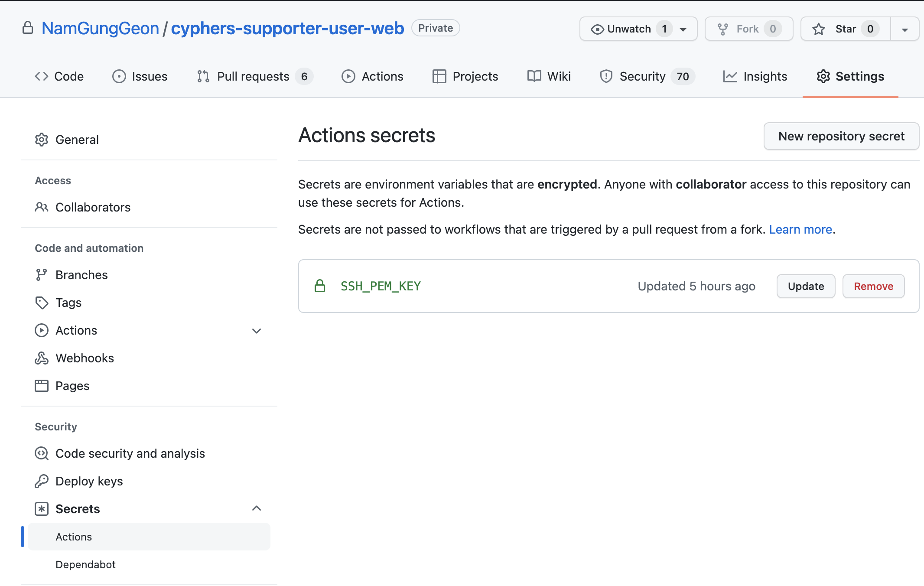Image resolution: width=924 pixels, height=586 pixels.
Task: Switch to the Pull requests tab
Action: tap(253, 76)
